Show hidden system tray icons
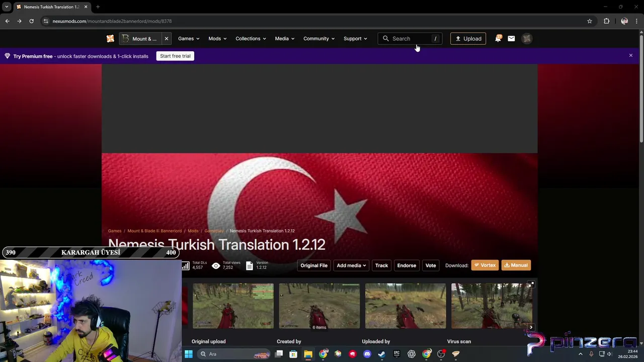This screenshot has height=362, width=644. [580, 354]
